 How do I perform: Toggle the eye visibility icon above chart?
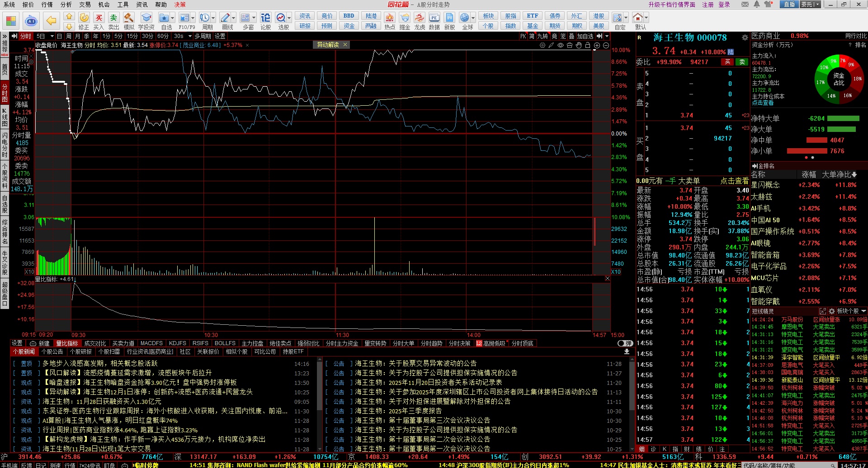click(561, 45)
